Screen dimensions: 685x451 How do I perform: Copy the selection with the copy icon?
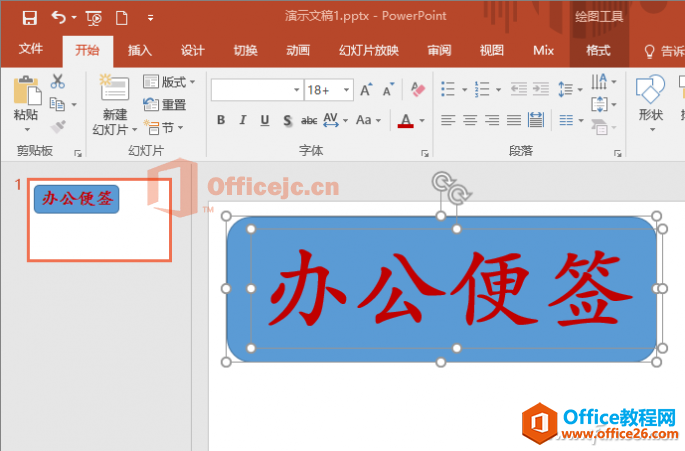pyautogui.click(x=57, y=104)
